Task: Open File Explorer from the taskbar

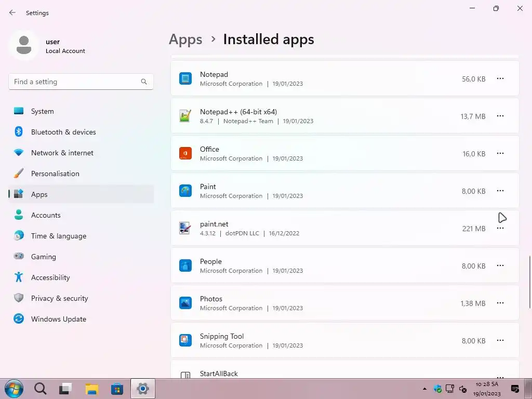Action: (x=91, y=389)
